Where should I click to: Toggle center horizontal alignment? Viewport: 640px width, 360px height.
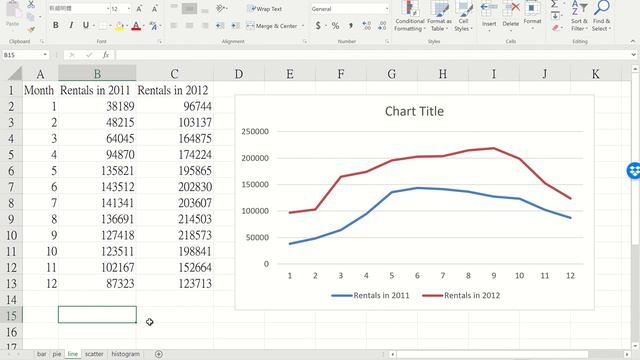tap(189, 26)
